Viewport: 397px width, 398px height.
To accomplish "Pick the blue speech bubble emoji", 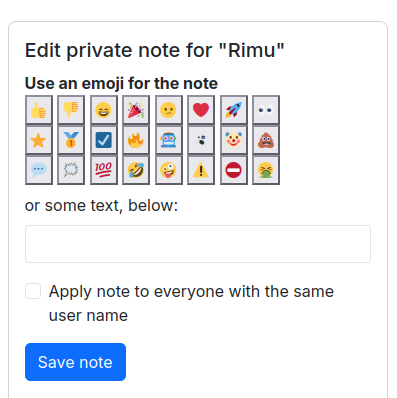I will point(39,170).
